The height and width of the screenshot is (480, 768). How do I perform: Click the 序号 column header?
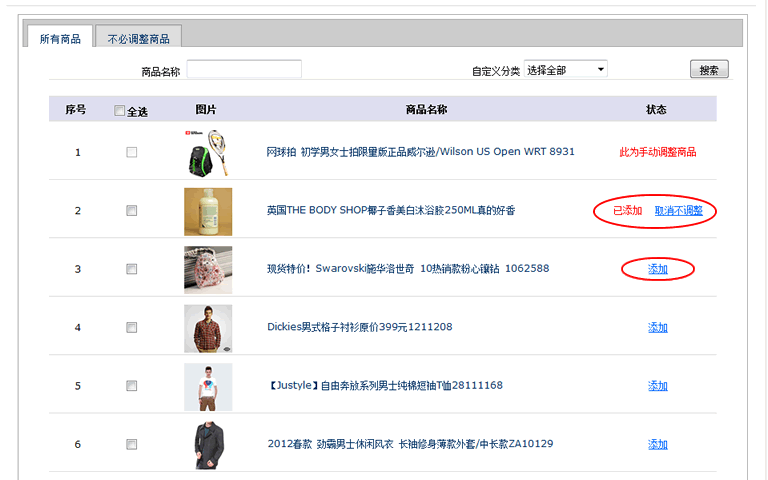point(75,110)
